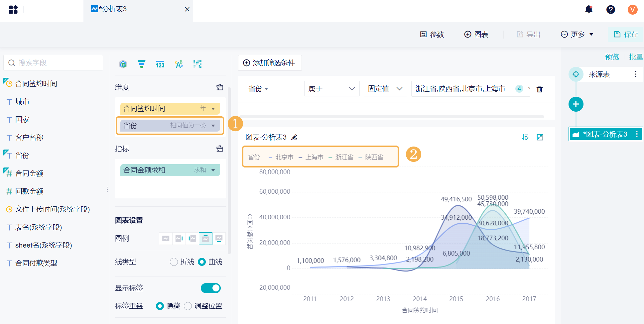Choose the legend-on-left layout option
Viewport: 644px width, 324px height.
click(192, 238)
